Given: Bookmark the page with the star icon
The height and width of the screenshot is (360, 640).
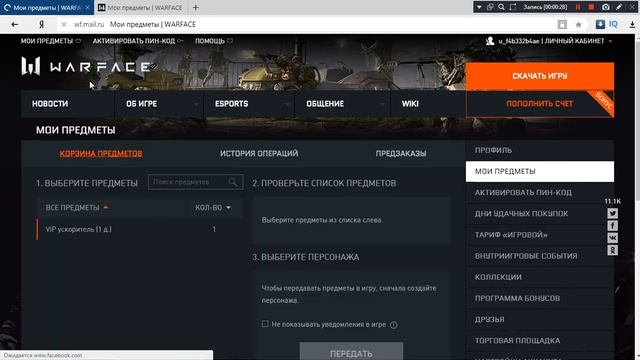Looking at the screenshot, I should (x=578, y=24).
